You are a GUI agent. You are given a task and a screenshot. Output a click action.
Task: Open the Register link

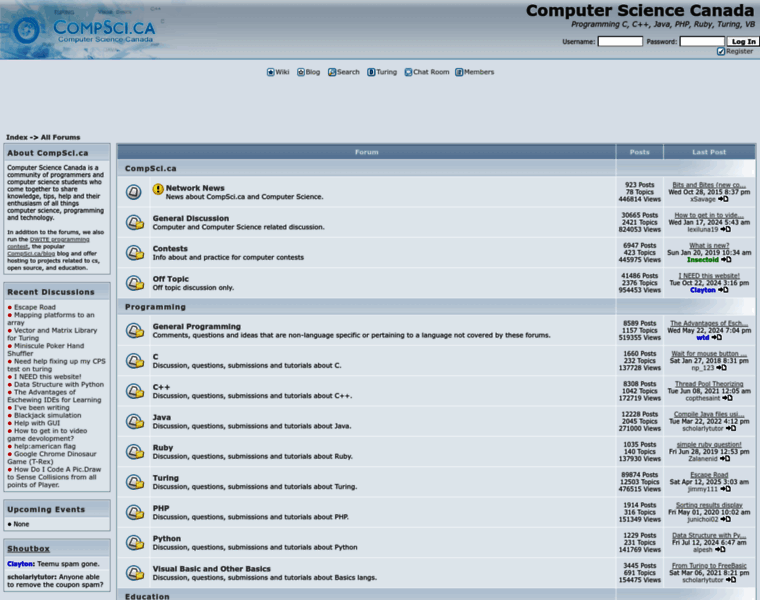[x=735, y=51]
